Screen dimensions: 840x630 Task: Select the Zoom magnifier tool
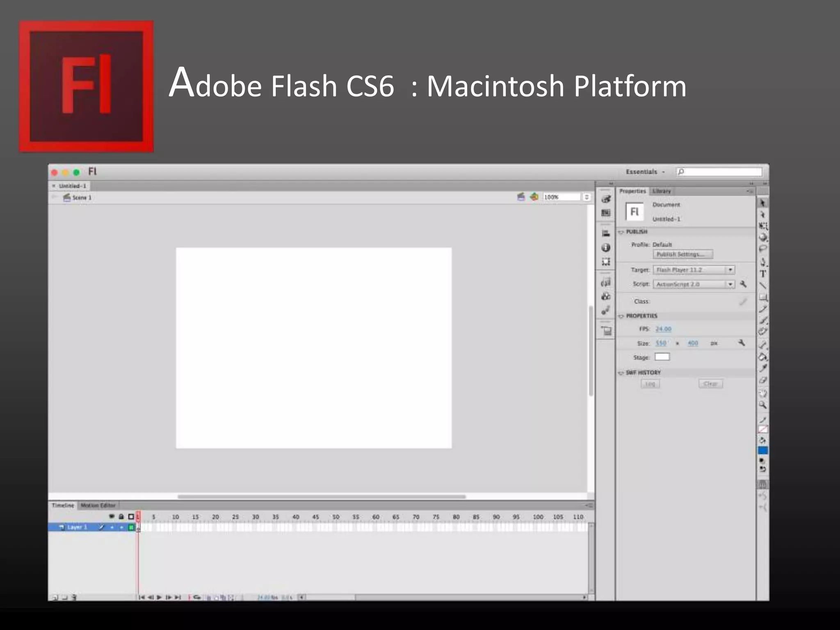point(762,405)
